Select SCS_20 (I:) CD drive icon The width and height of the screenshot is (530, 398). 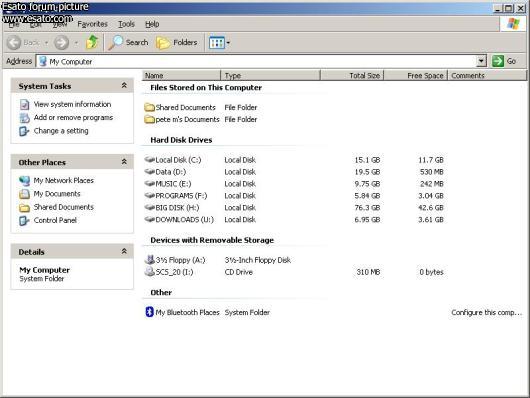point(149,271)
